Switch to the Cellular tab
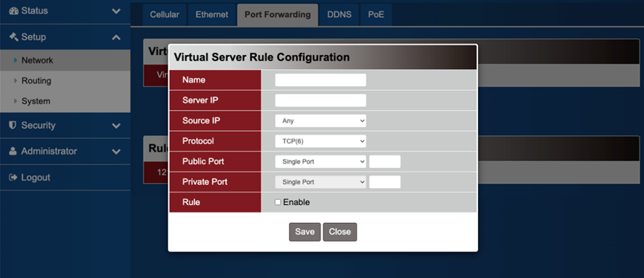This screenshot has width=644, height=278. [x=165, y=15]
